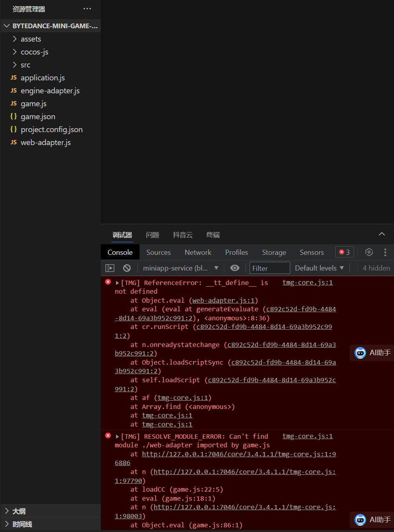Switch to the 抖音云 panel tab
Image resolution: width=394 pixels, height=532 pixels.
[183, 235]
